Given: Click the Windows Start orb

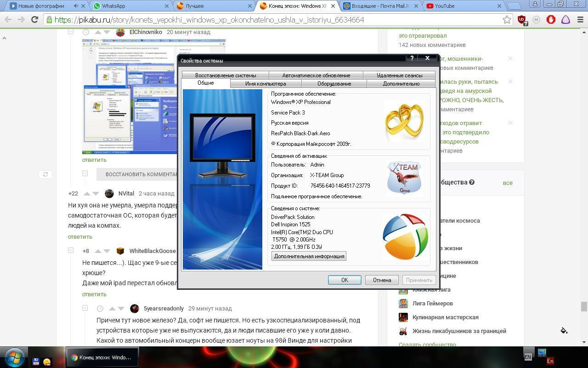Looking at the screenshot, I should [x=14, y=357].
